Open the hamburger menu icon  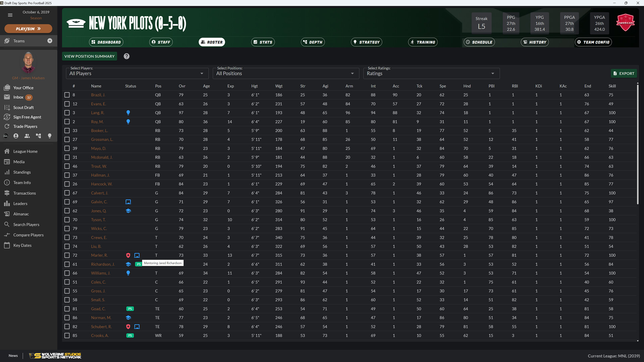(x=10, y=15)
